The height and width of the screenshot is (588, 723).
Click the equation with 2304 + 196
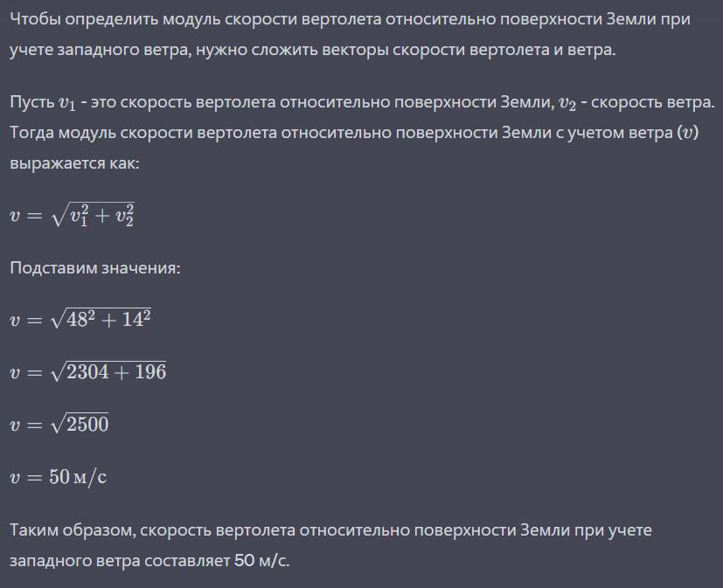(x=88, y=371)
